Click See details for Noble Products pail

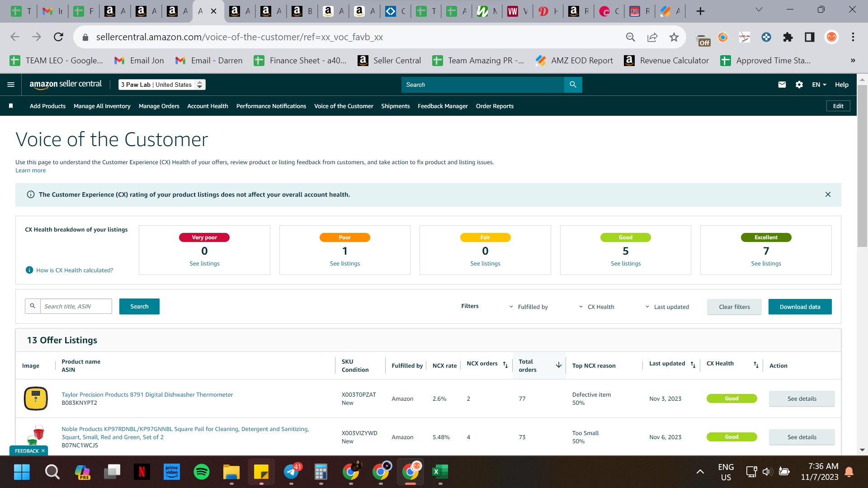click(x=802, y=437)
